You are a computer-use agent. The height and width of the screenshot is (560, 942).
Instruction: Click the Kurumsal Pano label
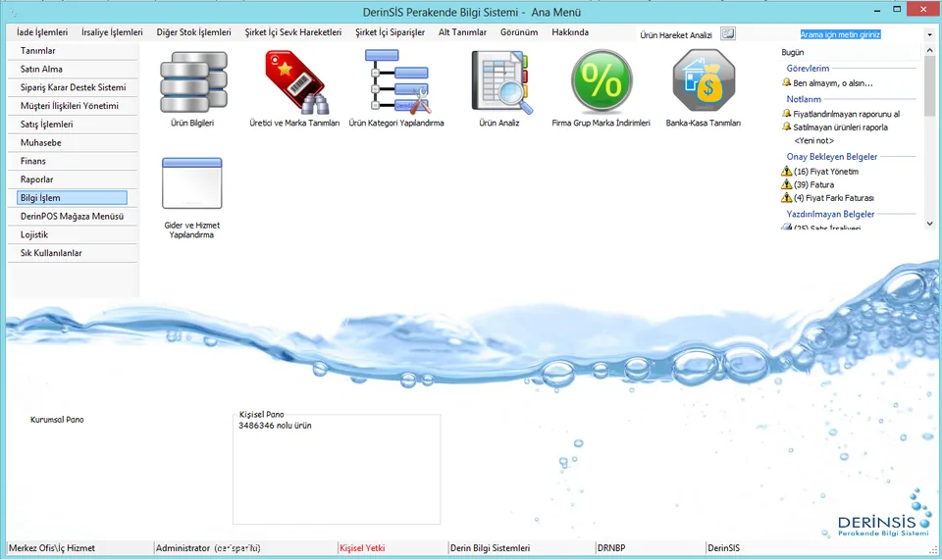point(57,420)
